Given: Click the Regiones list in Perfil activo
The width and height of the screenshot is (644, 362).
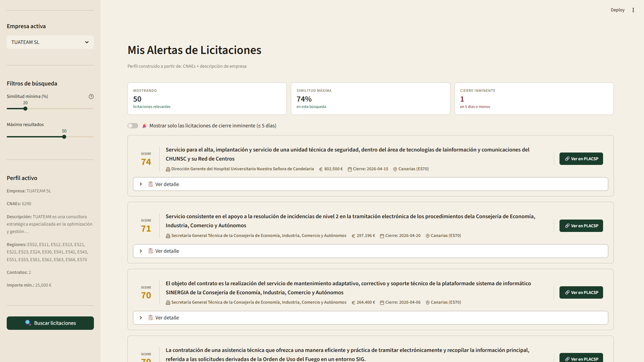Looking at the screenshot, I should pos(47,252).
